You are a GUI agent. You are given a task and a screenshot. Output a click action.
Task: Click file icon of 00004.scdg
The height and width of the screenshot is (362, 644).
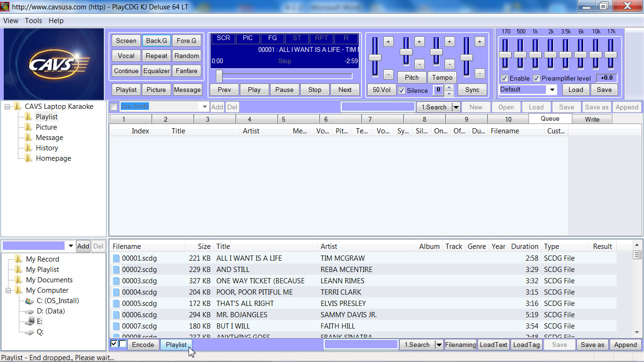[116, 292]
